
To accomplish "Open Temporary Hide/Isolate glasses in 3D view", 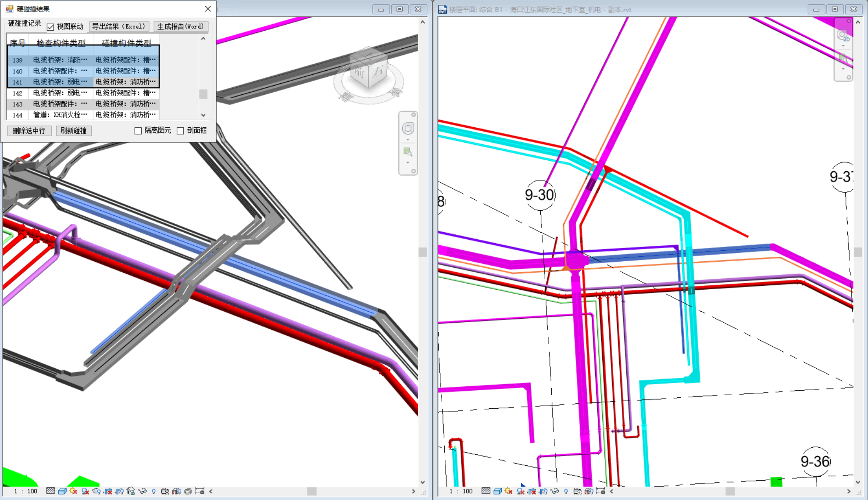I will pyautogui.click(x=143, y=491).
